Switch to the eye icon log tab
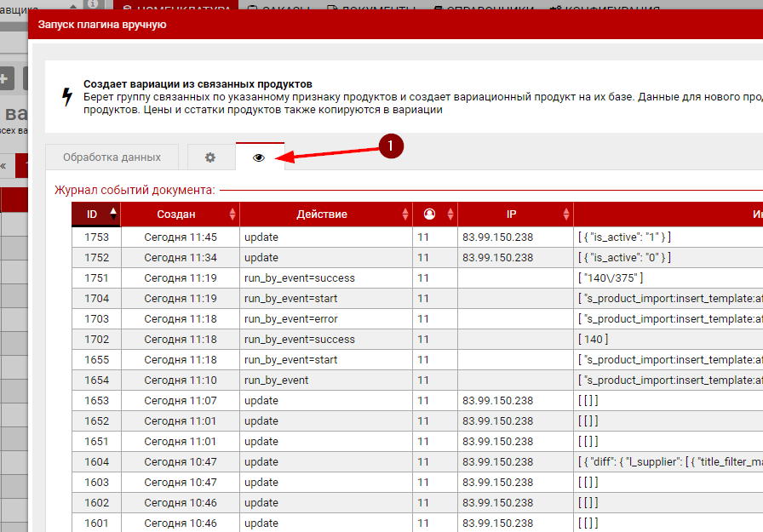This screenshot has height=532, width=763. tap(259, 157)
